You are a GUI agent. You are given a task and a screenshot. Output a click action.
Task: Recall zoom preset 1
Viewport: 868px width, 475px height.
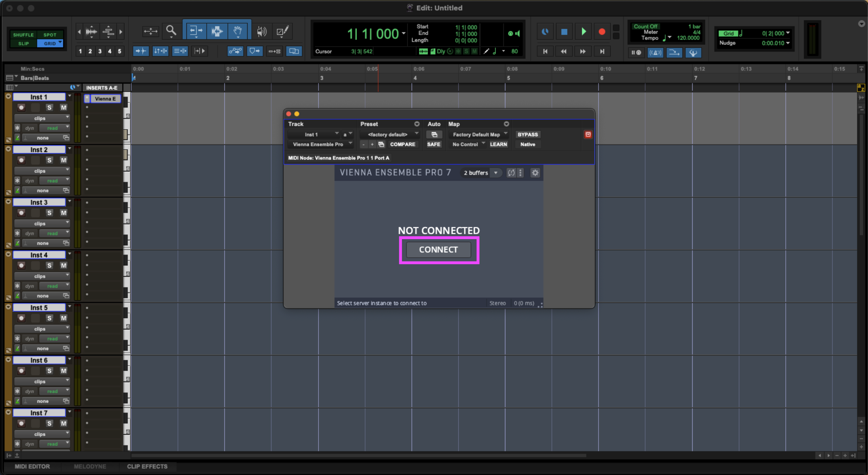click(80, 51)
